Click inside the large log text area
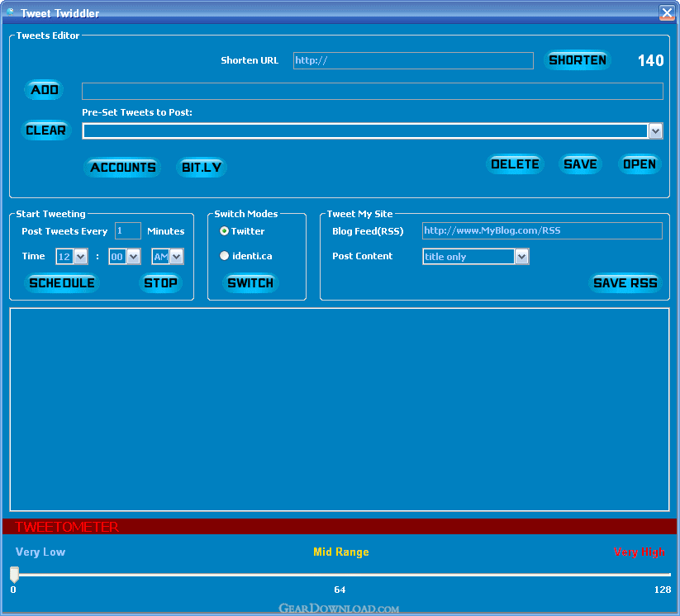This screenshot has height=616, width=680. coord(340,410)
